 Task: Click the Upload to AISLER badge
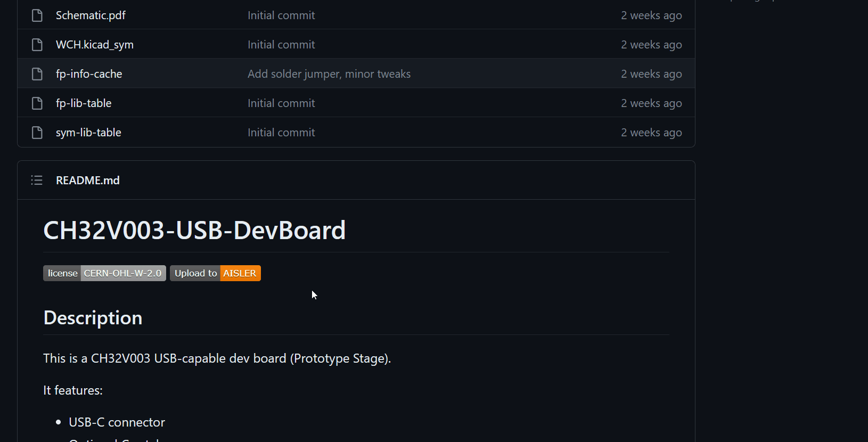click(215, 273)
